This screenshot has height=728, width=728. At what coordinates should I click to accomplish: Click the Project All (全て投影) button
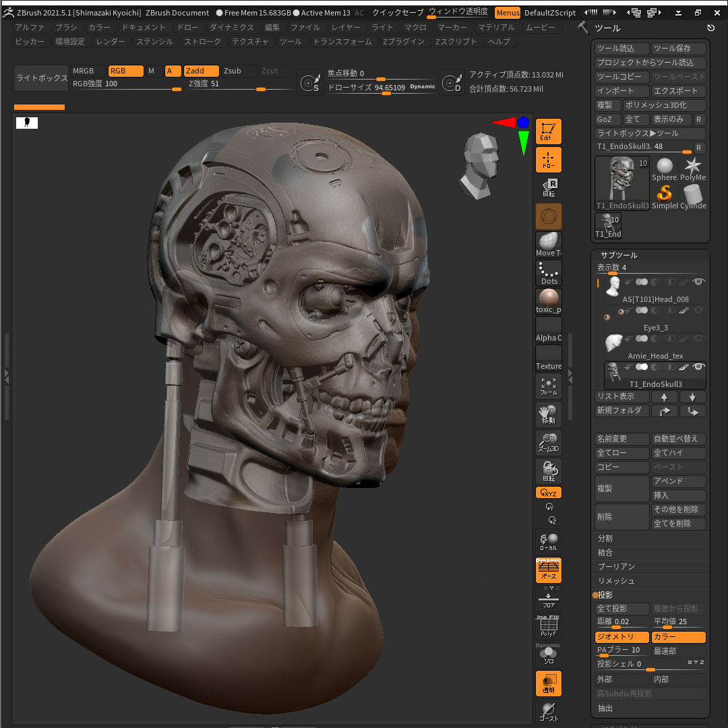(621, 609)
